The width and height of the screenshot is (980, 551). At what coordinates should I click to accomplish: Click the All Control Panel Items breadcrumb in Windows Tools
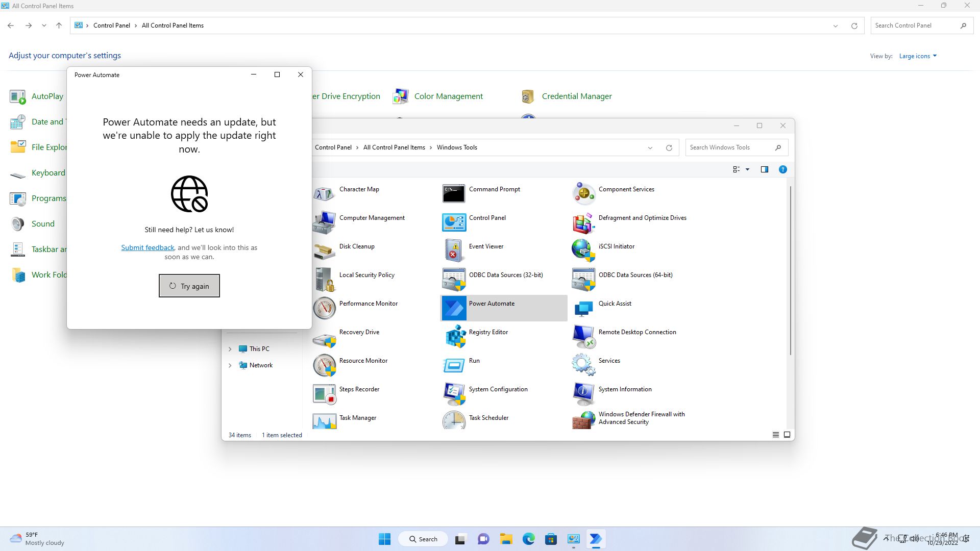394,147
